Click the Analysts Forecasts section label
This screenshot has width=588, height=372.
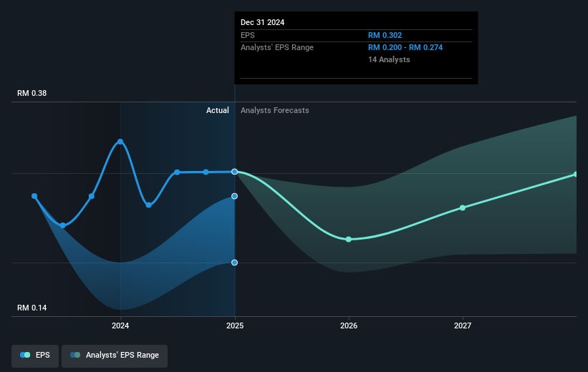pos(275,110)
